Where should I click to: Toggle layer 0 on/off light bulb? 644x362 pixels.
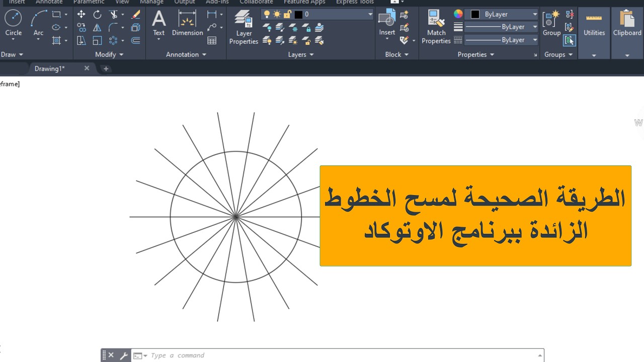pyautogui.click(x=267, y=14)
